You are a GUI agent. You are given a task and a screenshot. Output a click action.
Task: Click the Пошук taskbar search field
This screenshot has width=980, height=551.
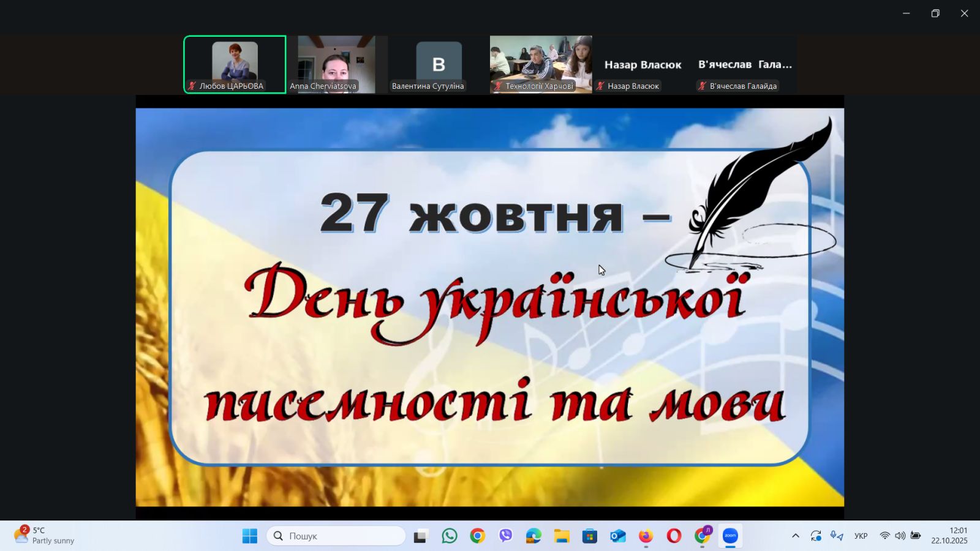pyautogui.click(x=336, y=536)
